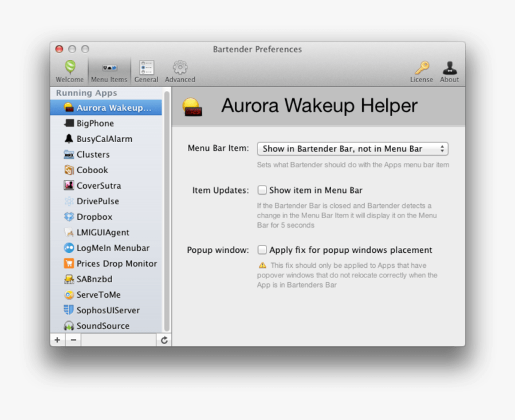Select Cobook text row
This screenshot has width=515, height=420.
tap(92, 170)
